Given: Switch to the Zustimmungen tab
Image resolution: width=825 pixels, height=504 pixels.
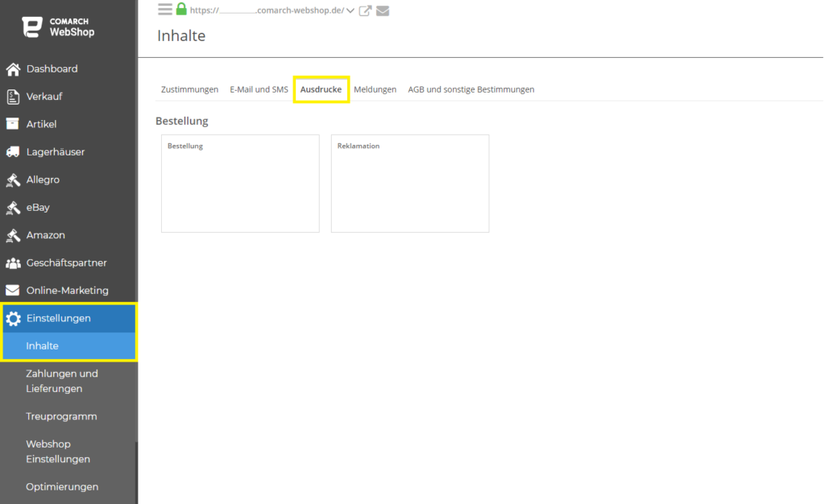Looking at the screenshot, I should coord(189,89).
